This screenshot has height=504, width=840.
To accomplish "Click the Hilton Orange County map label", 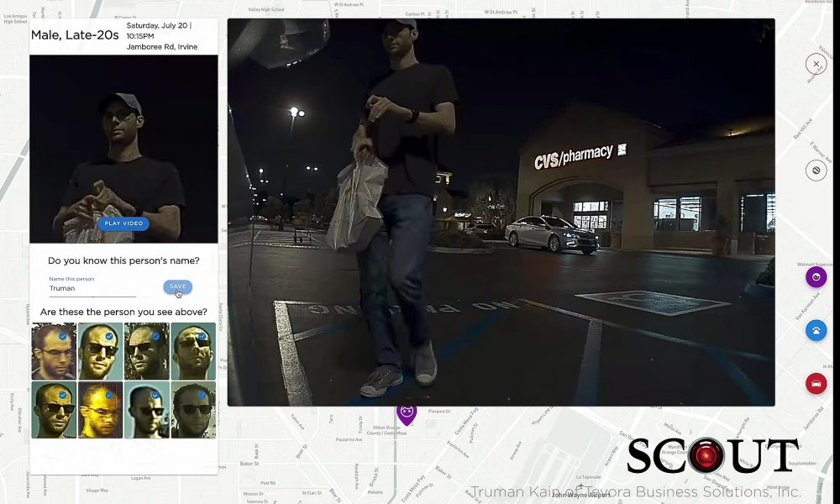I will 386,430.
